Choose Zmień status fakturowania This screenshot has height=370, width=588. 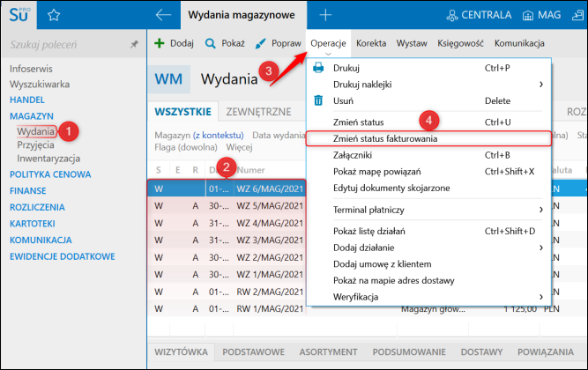click(x=428, y=138)
